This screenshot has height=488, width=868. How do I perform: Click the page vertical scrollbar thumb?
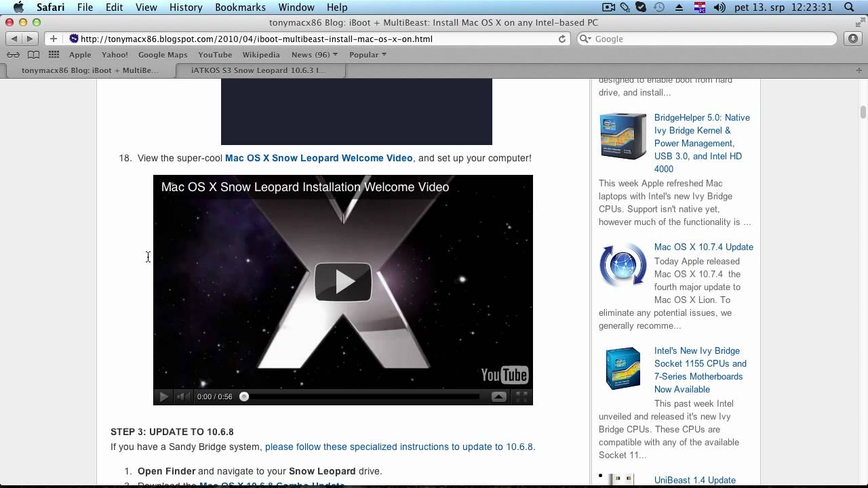[x=863, y=113]
